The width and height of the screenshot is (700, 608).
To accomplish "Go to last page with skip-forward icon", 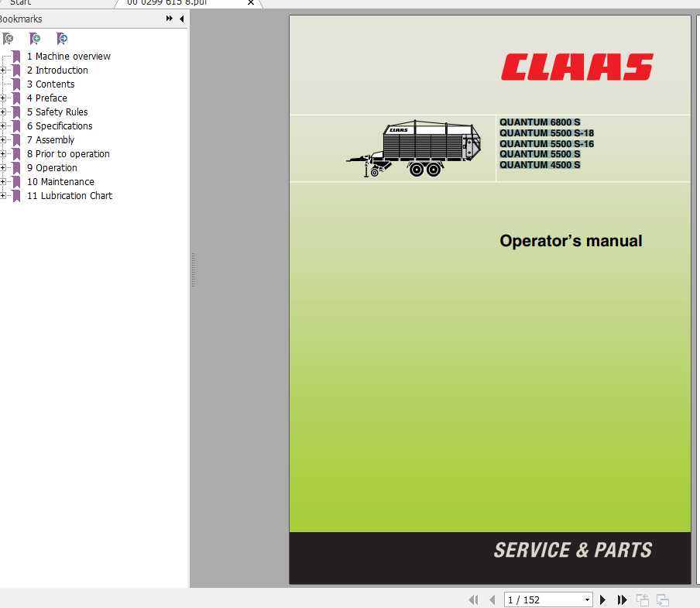I will (x=622, y=599).
